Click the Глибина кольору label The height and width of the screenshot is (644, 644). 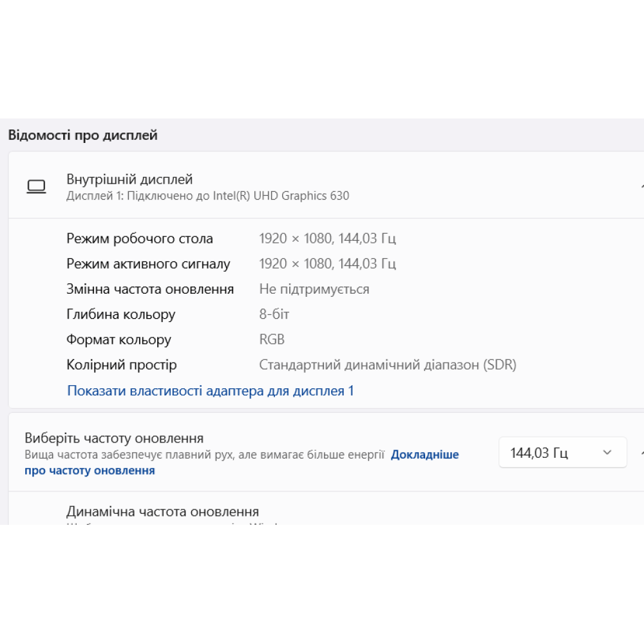[120, 314]
